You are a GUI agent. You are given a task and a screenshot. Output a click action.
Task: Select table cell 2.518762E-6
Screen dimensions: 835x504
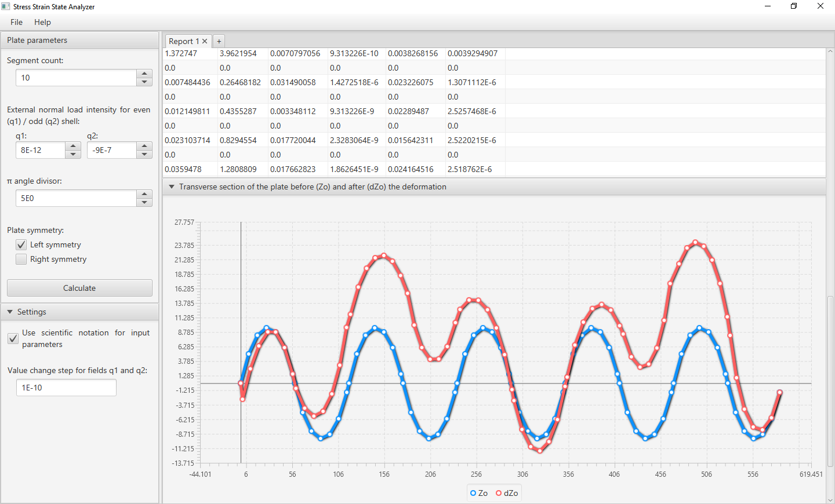[x=475, y=169]
